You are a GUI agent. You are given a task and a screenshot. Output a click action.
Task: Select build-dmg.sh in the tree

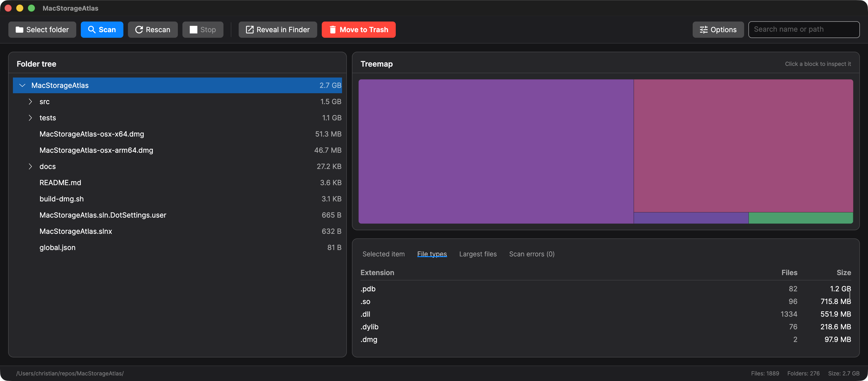pyautogui.click(x=177, y=199)
